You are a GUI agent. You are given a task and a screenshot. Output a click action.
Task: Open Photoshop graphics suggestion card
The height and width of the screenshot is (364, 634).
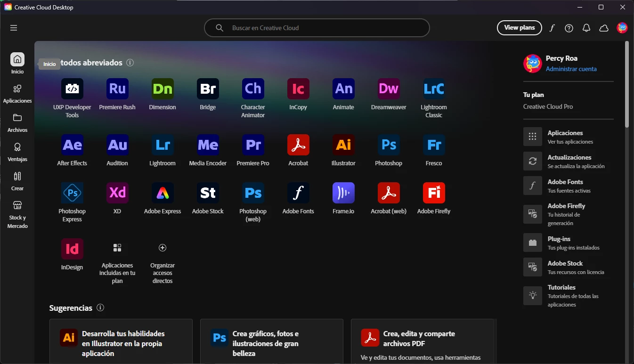tap(272, 341)
